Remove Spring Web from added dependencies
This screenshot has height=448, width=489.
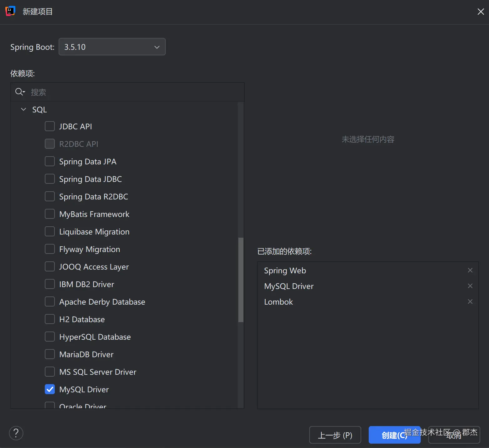(470, 270)
